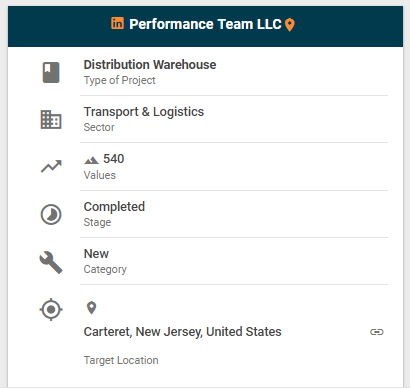Click the book icon for Type of Project
This screenshot has height=389, width=410.
51,72
